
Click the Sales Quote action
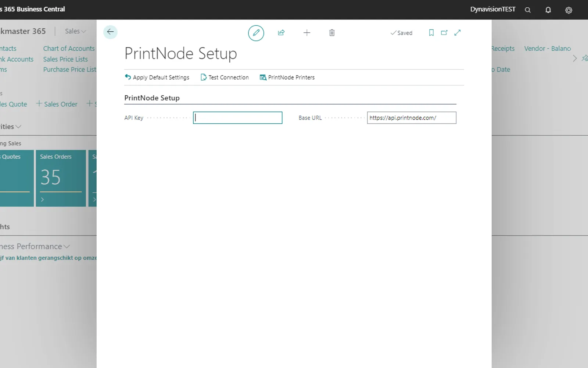pos(14,104)
